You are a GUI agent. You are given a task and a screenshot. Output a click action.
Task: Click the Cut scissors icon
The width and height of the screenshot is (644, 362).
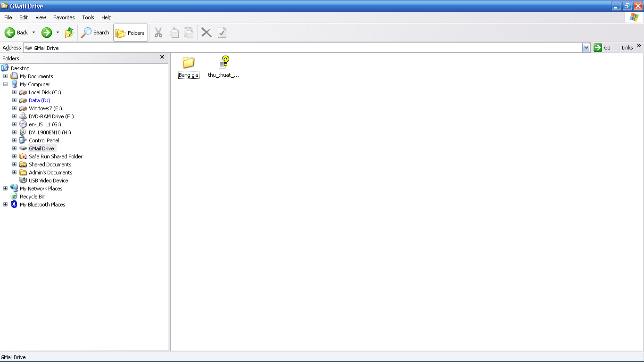pyautogui.click(x=158, y=33)
